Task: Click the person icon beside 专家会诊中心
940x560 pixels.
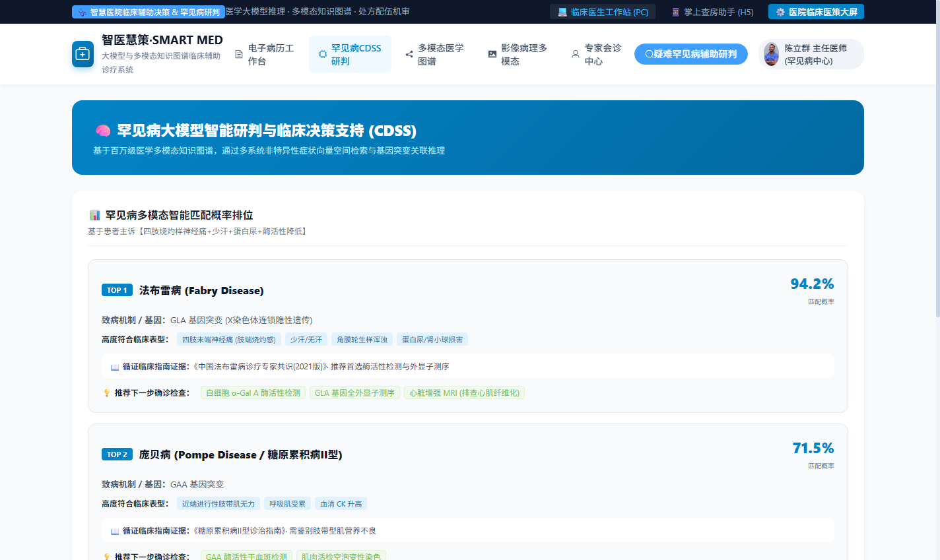Action: click(576, 55)
